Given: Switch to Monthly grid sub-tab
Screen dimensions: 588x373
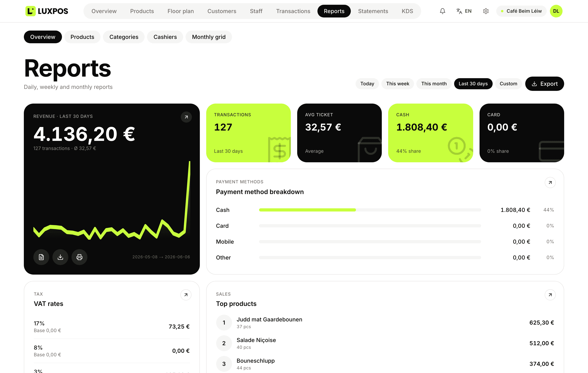Looking at the screenshot, I should pyautogui.click(x=209, y=37).
